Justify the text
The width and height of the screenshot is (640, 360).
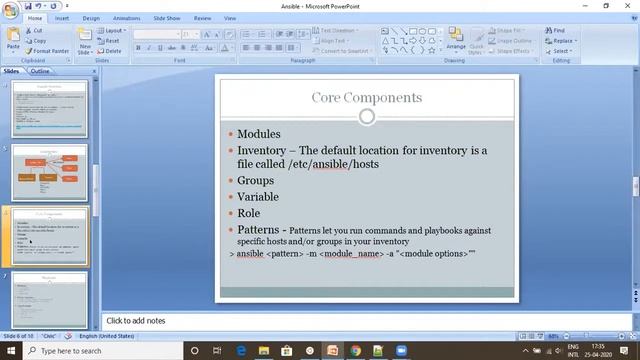click(279, 48)
